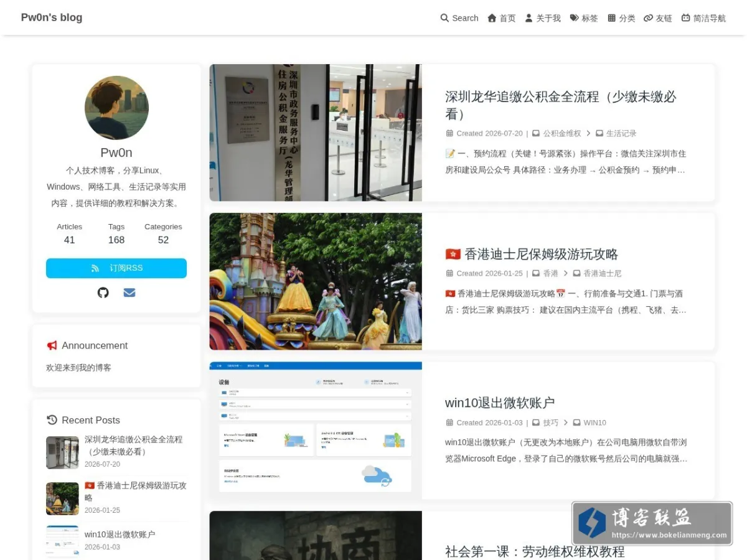747x560 pixels.
Task: Click the Recent Posts history icon
Action: [x=52, y=420]
